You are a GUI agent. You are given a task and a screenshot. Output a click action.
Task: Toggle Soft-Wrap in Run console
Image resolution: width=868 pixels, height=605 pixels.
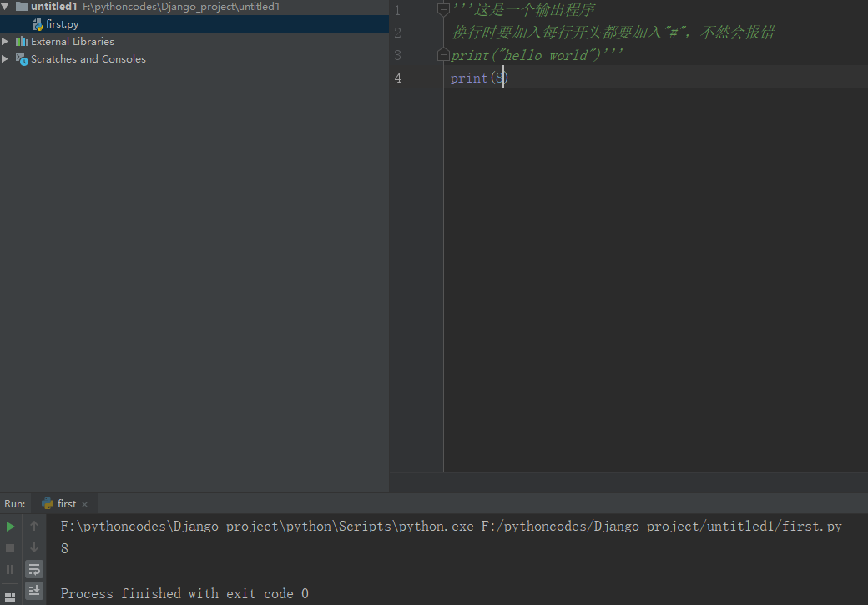click(x=34, y=569)
